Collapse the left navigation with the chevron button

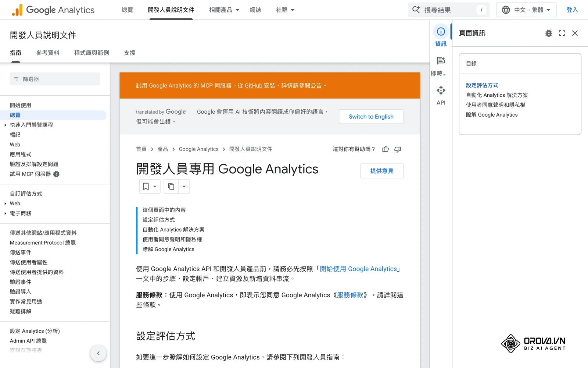coord(98,353)
